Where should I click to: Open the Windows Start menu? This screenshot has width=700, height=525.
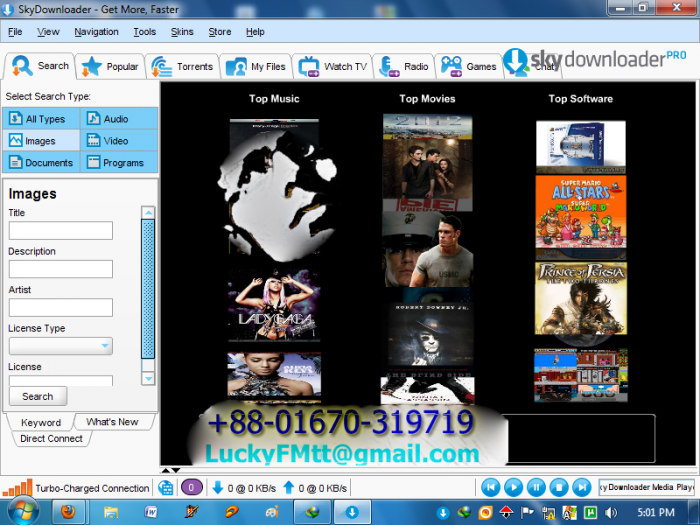pos(23,512)
